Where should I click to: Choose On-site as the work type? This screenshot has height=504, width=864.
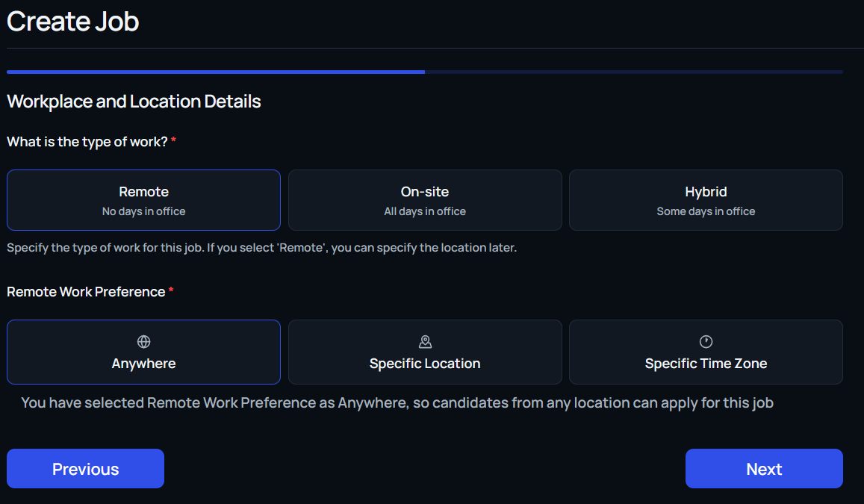[x=425, y=200]
